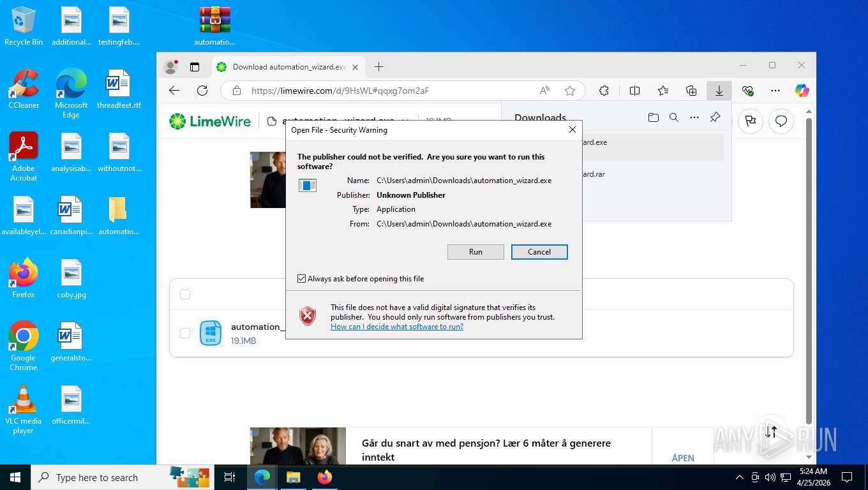Select the automation folder on desktop

click(x=119, y=216)
